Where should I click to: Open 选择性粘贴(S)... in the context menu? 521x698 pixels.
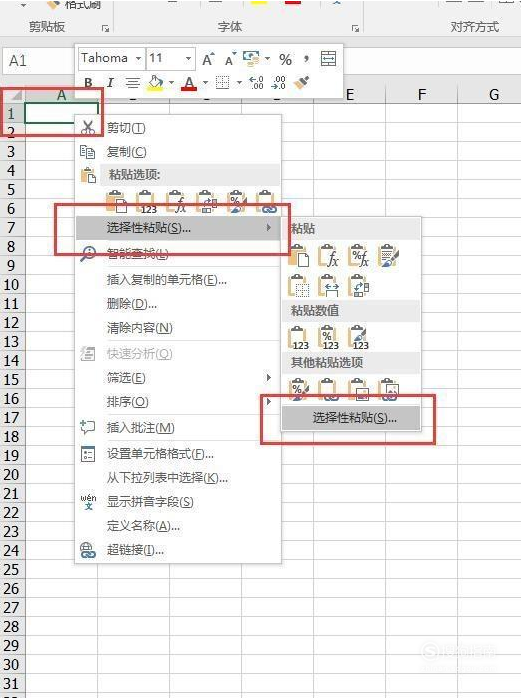pyautogui.click(x=178, y=228)
